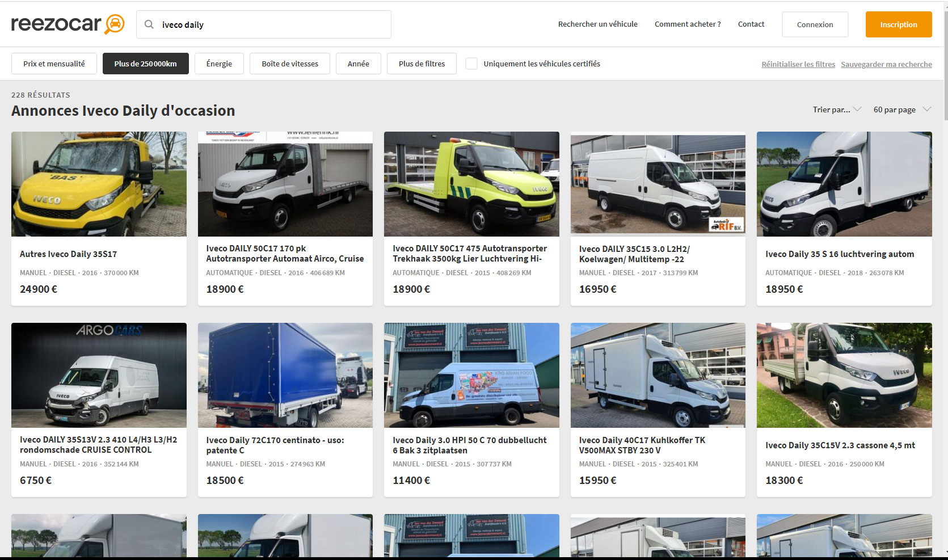The image size is (948, 560).
Task: Open the Prix et mensualité filter
Action: click(54, 64)
